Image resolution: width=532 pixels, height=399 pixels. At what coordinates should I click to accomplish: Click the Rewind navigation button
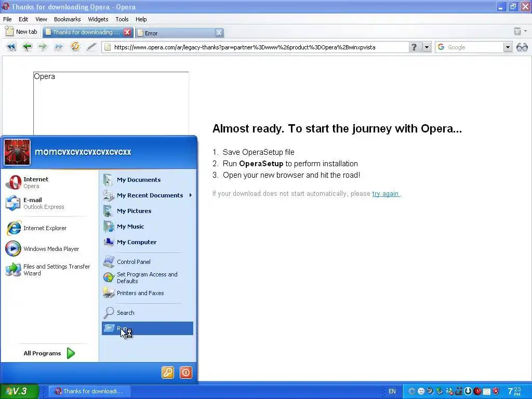pyautogui.click(x=11, y=46)
